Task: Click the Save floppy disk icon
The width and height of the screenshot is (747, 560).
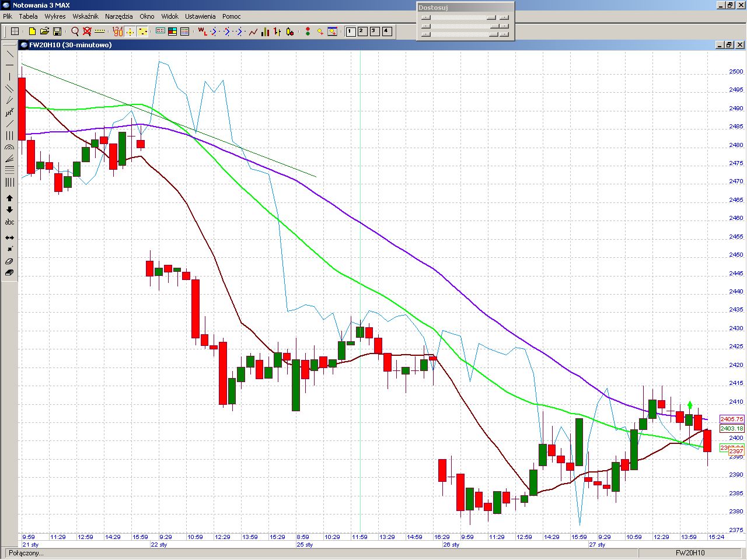Action: 57,32
